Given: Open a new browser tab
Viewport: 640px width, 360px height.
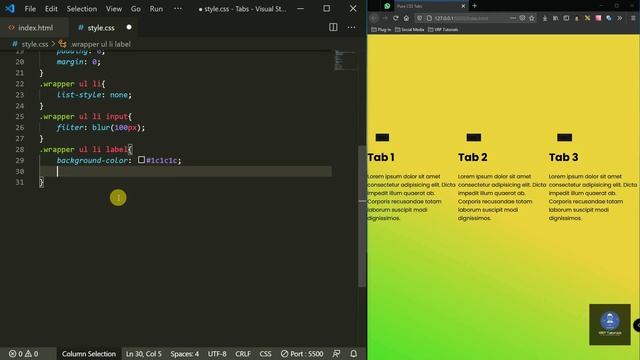Looking at the screenshot, I should point(474,6).
